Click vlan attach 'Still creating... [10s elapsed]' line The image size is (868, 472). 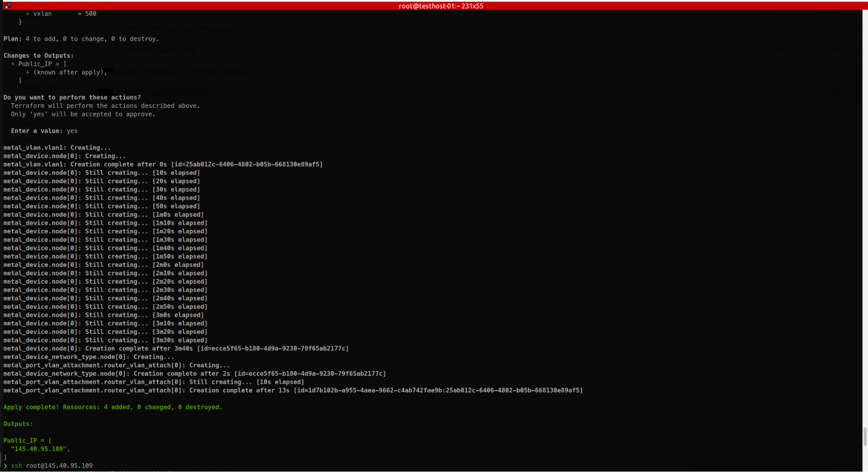tap(154, 382)
